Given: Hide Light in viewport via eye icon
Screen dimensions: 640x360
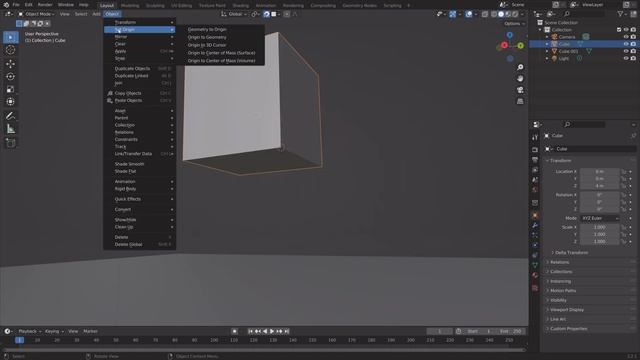Looking at the screenshot, I should pyautogui.click(x=626, y=58).
